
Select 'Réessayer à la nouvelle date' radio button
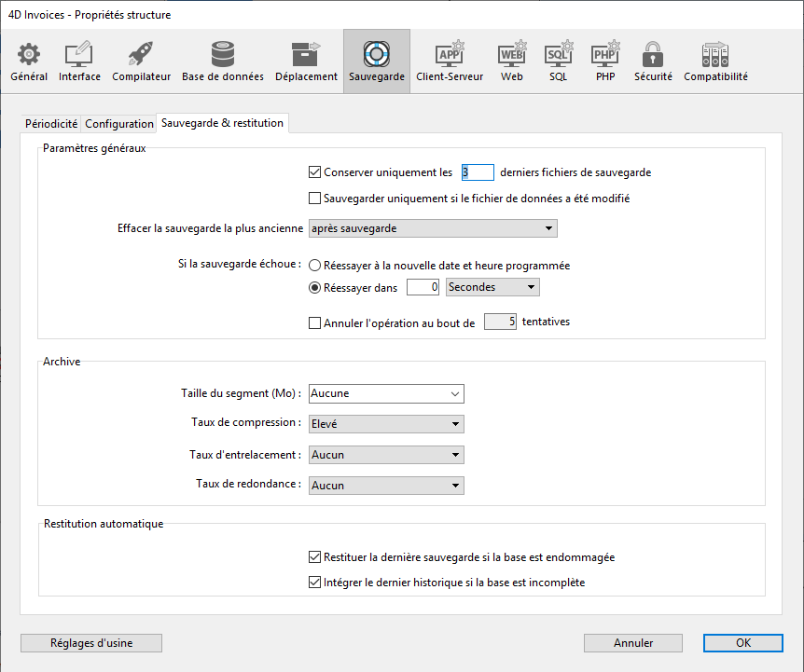coord(314,266)
